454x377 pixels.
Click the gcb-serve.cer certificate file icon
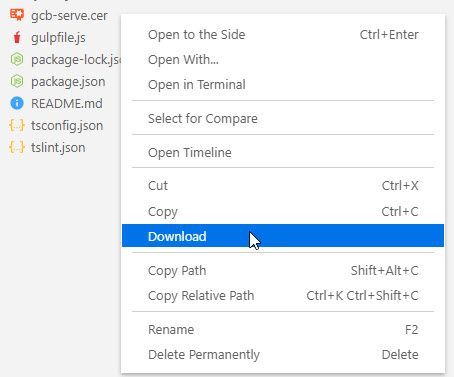[x=17, y=15]
